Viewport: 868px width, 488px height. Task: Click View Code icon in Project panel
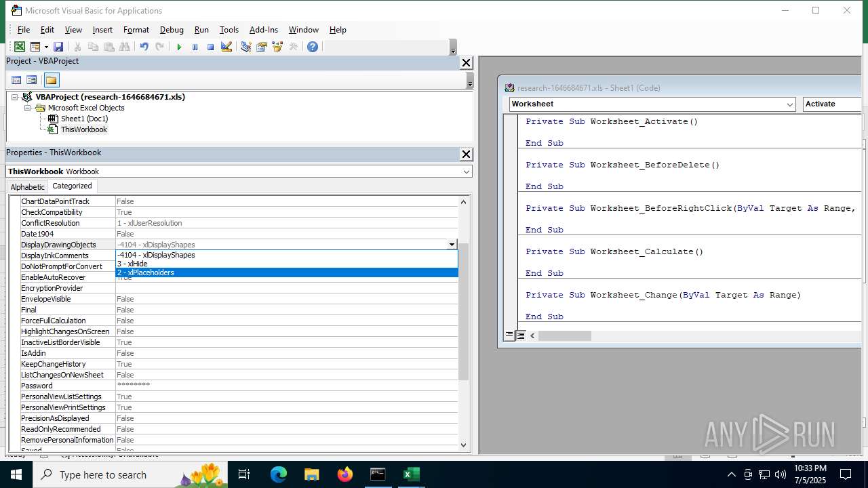point(16,80)
